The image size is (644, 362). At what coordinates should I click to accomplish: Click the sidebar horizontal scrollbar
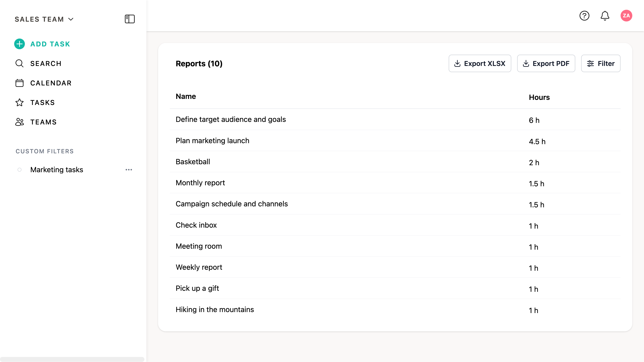coord(72,359)
